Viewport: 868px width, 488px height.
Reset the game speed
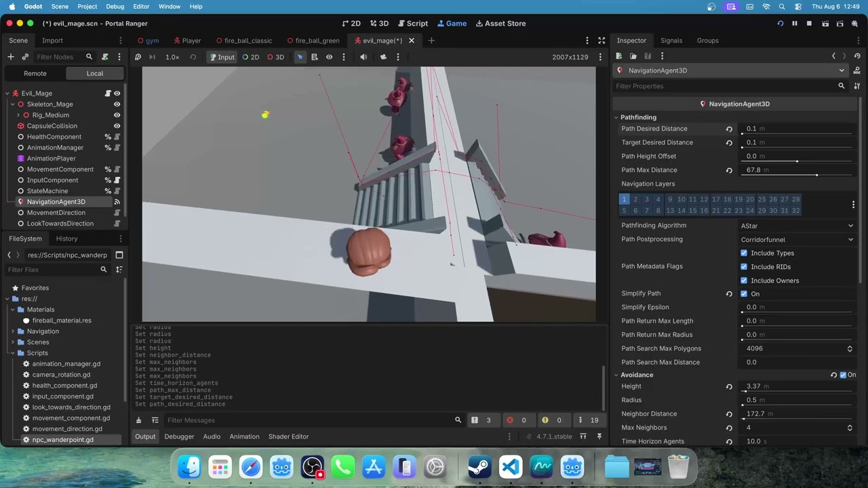(x=193, y=57)
